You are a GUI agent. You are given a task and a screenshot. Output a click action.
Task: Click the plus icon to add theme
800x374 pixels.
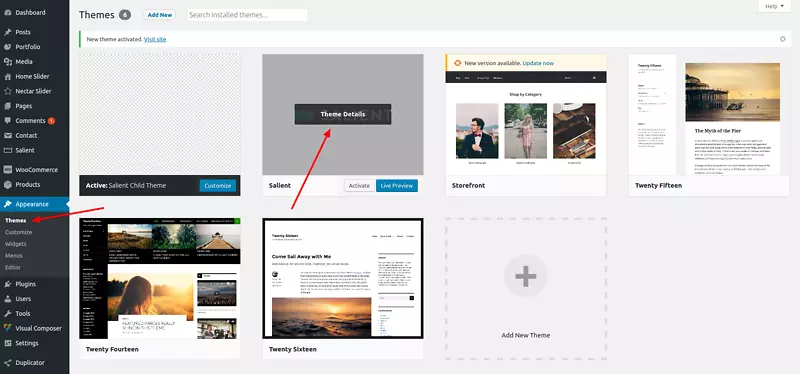pyautogui.click(x=526, y=276)
